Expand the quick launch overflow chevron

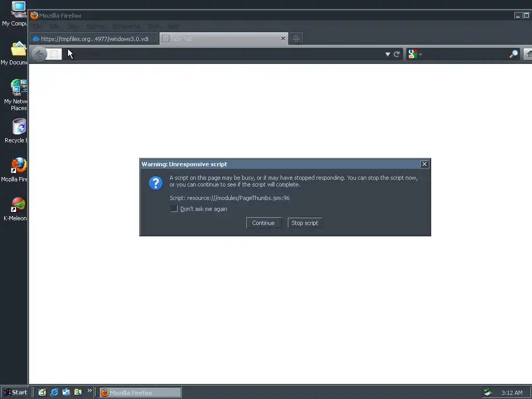coord(89,391)
